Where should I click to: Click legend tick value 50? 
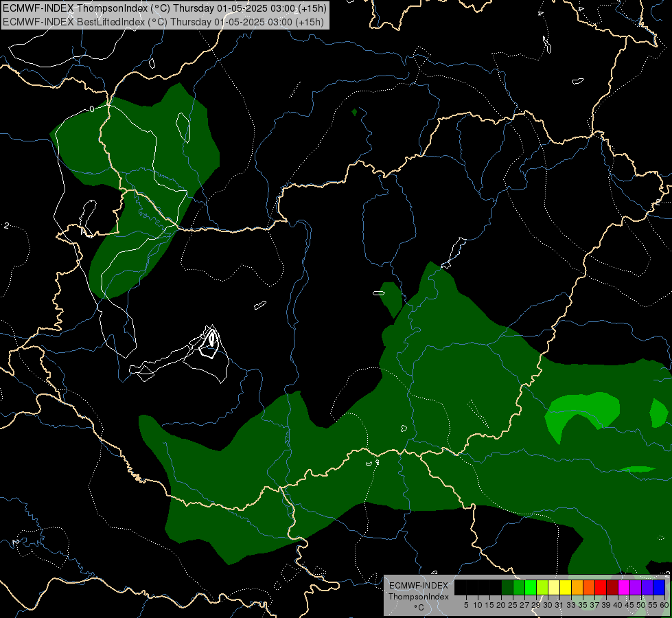pyautogui.click(x=640, y=605)
